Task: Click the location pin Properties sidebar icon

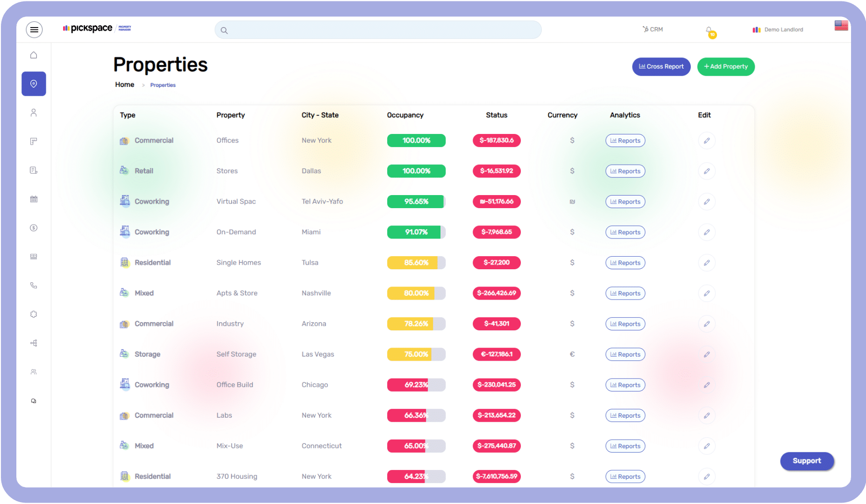Action: [x=34, y=84]
